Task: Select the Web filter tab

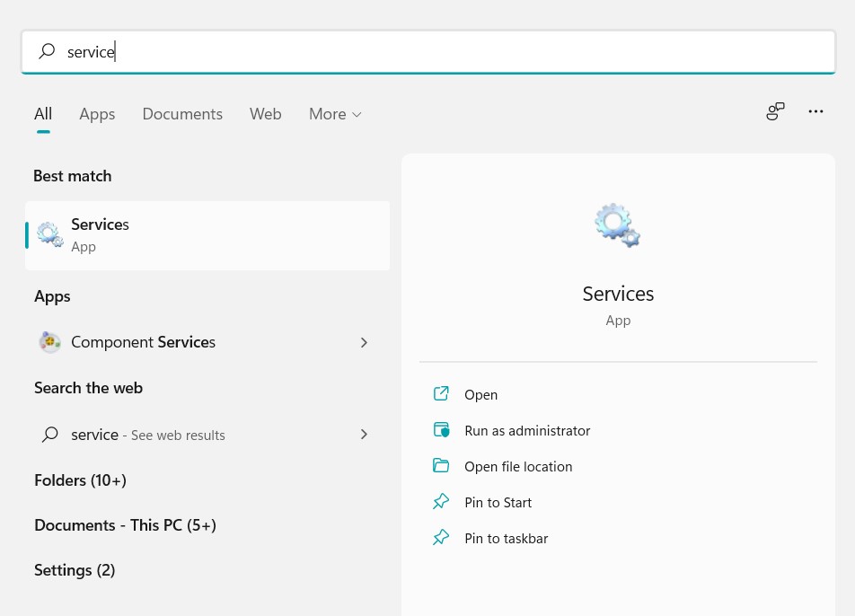Action: (x=266, y=114)
